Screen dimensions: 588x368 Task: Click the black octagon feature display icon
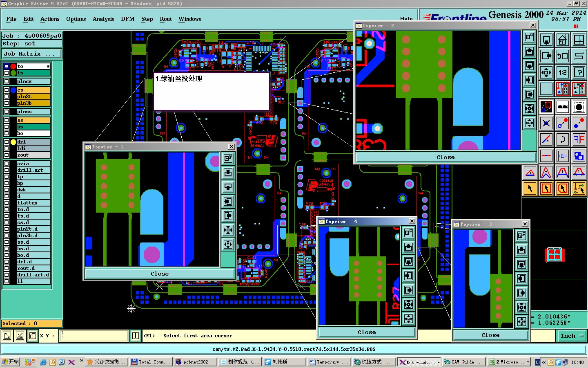pyautogui.click(x=579, y=107)
